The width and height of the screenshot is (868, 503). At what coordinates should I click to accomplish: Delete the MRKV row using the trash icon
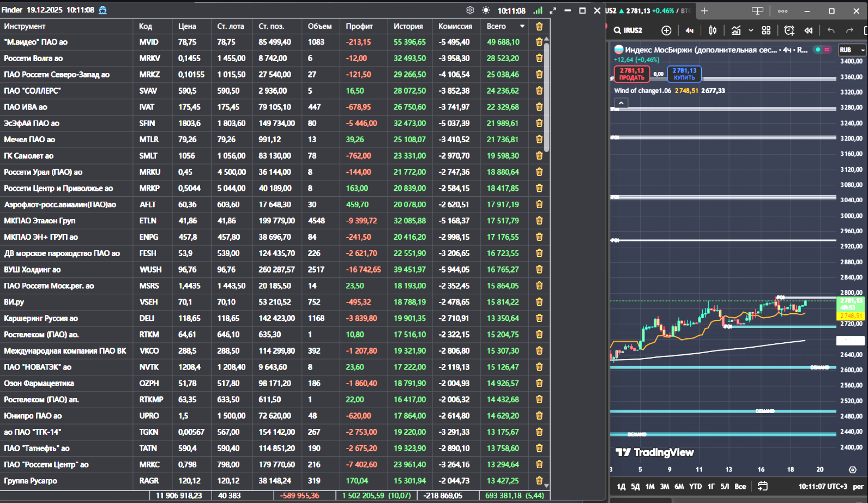[539, 58]
